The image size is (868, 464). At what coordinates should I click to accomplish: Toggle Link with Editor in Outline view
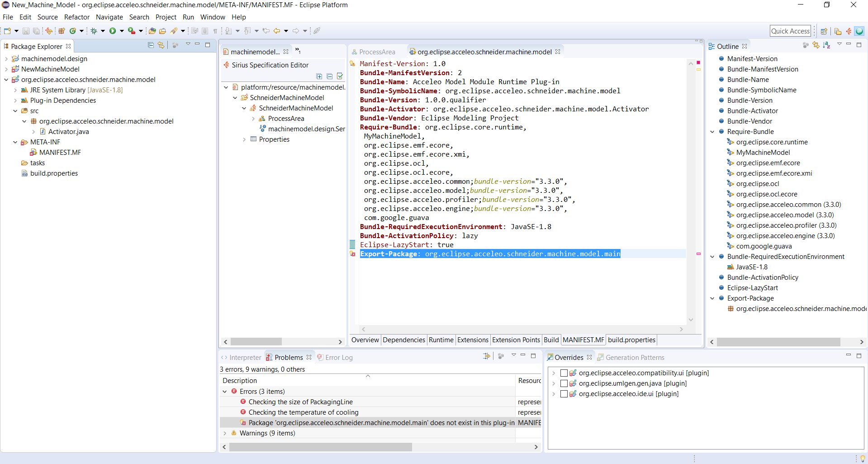point(816,45)
